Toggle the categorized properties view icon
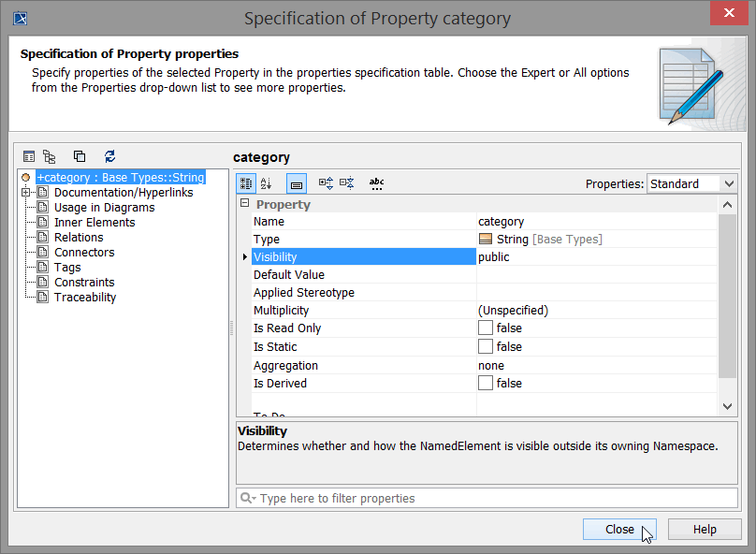The image size is (756, 554). tap(245, 184)
